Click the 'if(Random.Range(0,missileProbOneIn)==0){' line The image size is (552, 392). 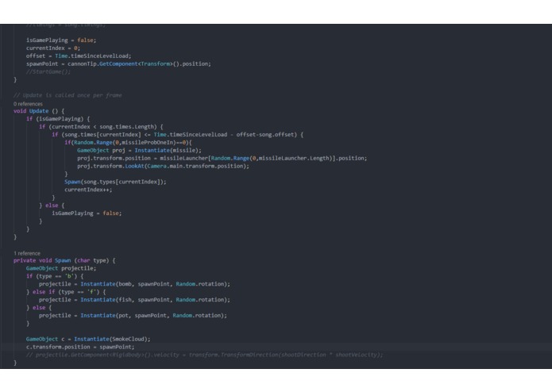click(128, 142)
